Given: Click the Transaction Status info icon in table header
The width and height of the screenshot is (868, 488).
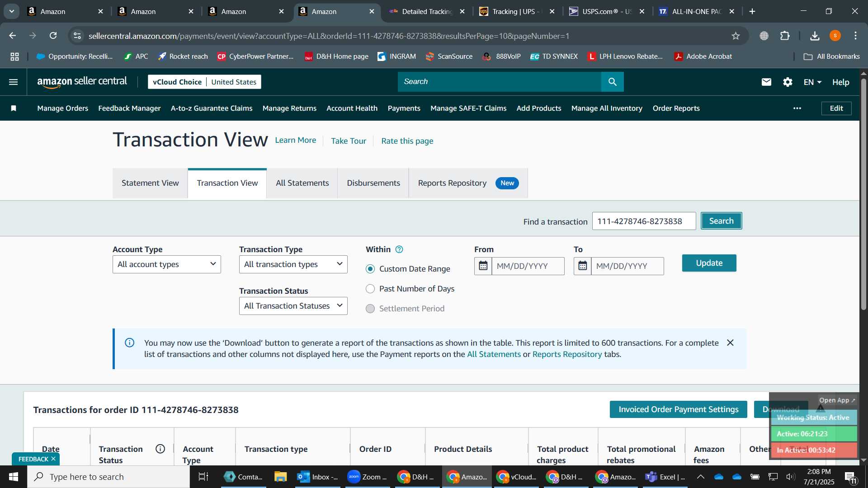Looking at the screenshot, I should point(160,449).
